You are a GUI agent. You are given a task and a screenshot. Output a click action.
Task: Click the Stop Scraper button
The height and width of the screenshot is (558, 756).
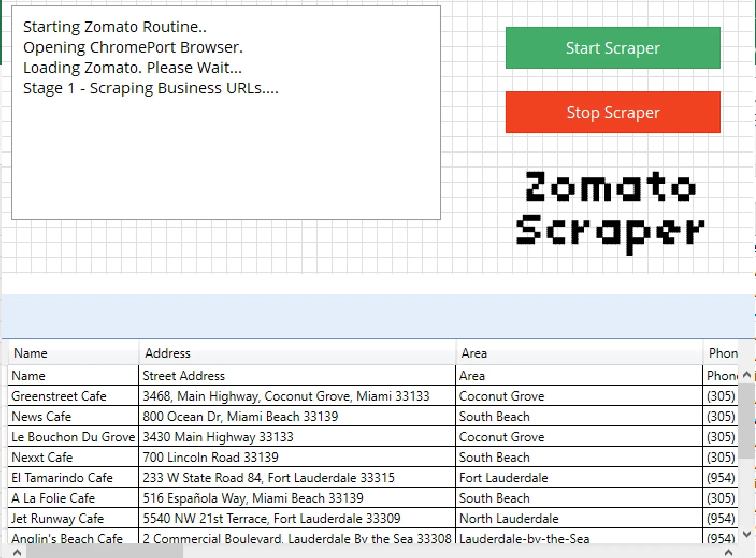[613, 112]
